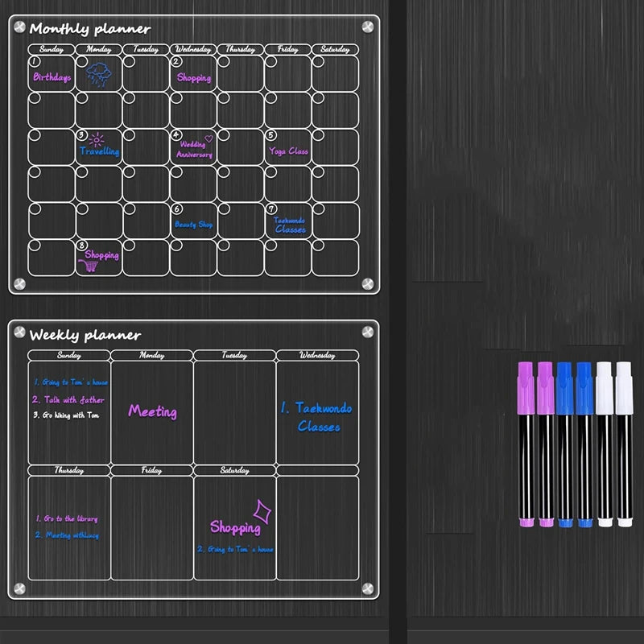Click the Wednesday header in Weekly planner
The width and height of the screenshot is (644, 644).
click(317, 355)
